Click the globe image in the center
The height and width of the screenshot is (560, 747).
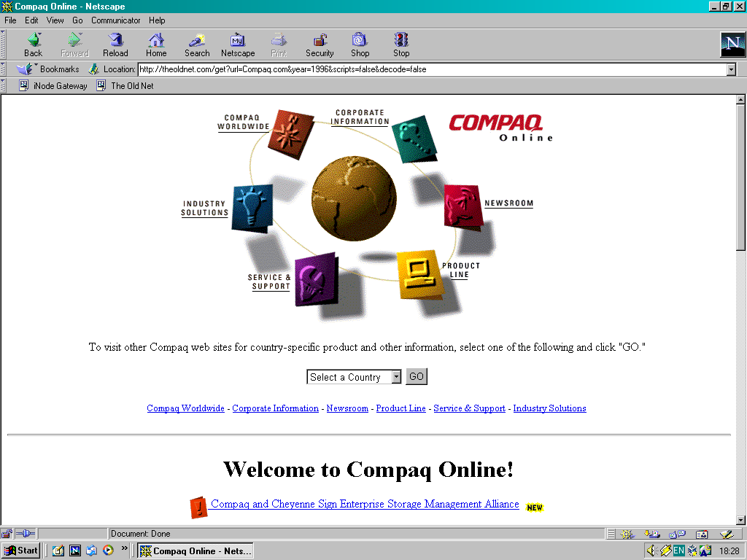[354, 198]
